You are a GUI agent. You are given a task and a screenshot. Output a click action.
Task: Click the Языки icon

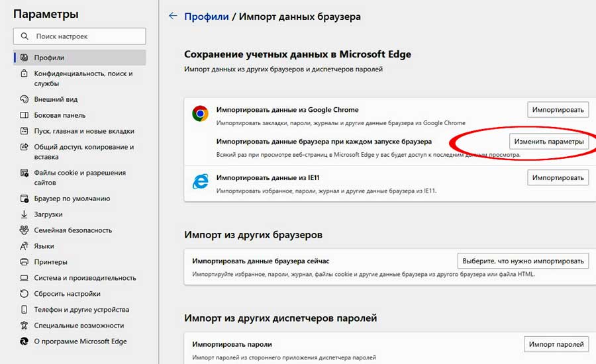(24, 246)
